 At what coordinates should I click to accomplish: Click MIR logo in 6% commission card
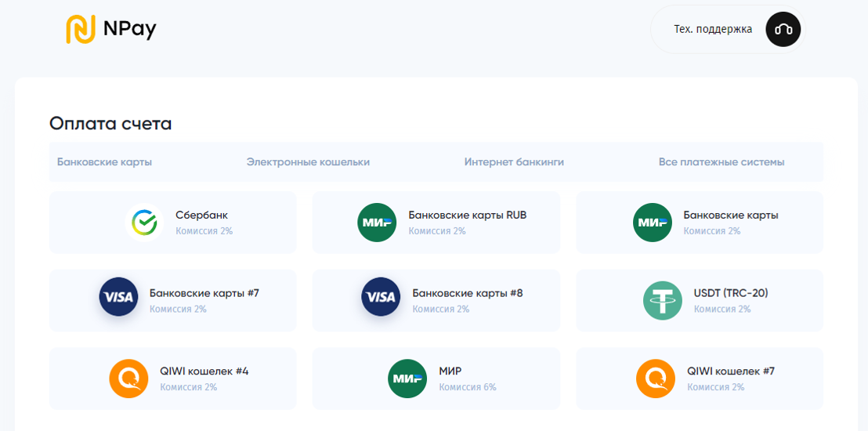pyautogui.click(x=407, y=378)
